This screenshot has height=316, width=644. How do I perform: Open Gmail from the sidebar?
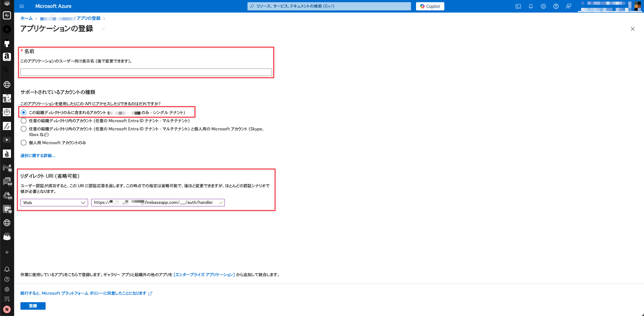(x=7, y=167)
